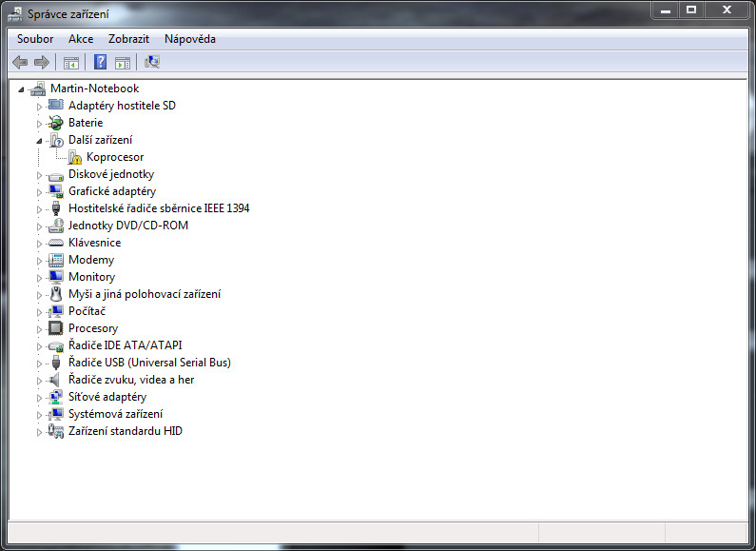Expand the Monitory category arrow

coord(40,278)
